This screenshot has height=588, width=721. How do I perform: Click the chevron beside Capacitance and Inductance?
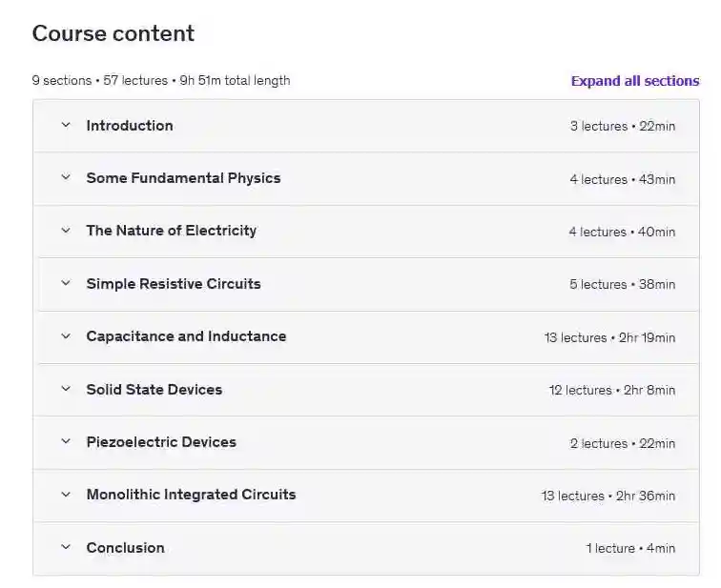click(66, 336)
